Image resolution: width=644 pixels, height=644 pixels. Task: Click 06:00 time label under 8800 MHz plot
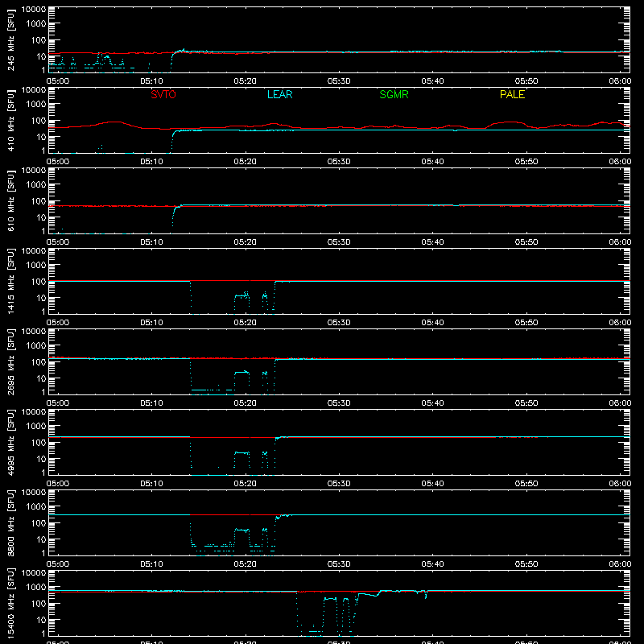[620, 564]
